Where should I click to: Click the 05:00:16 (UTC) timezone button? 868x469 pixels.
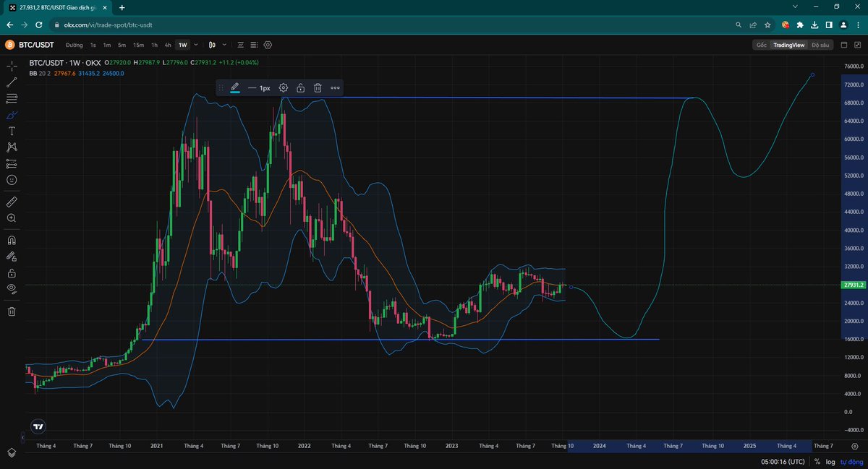click(782, 461)
